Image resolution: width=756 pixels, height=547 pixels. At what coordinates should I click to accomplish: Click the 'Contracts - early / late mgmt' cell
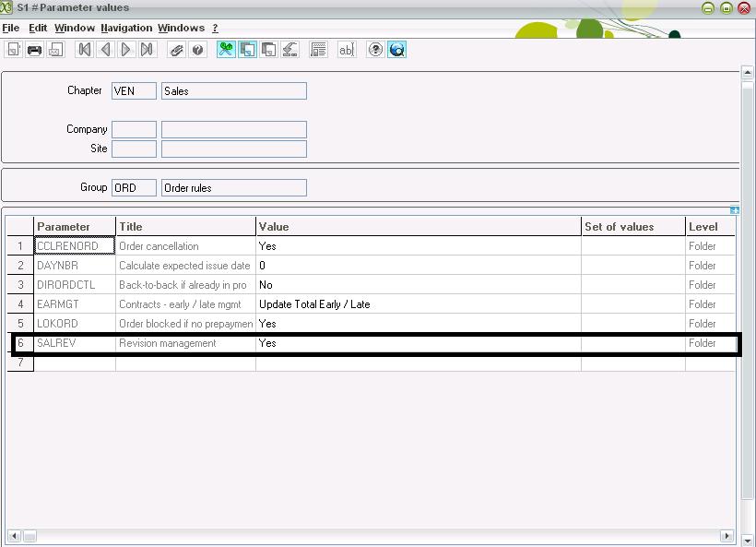click(x=185, y=304)
